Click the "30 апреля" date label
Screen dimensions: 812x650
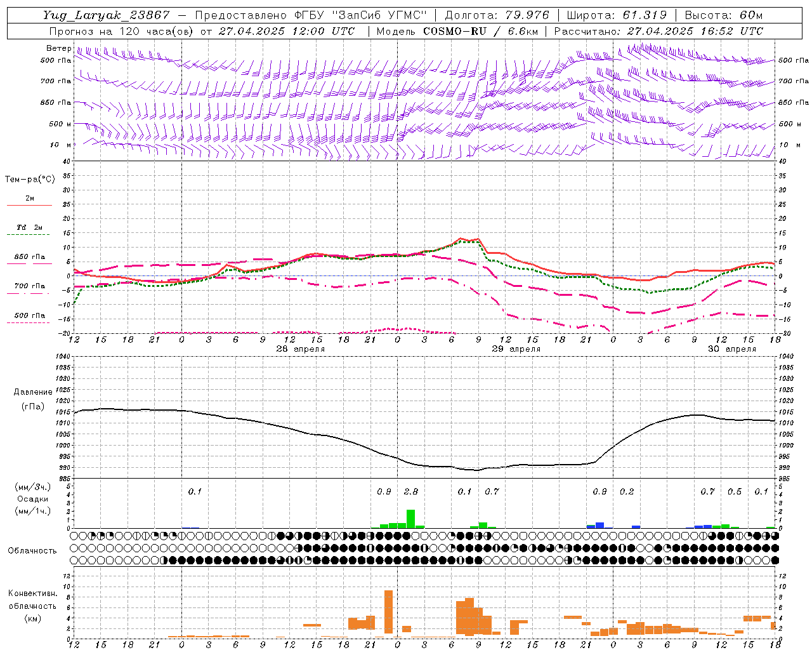[x=731, y=349]
